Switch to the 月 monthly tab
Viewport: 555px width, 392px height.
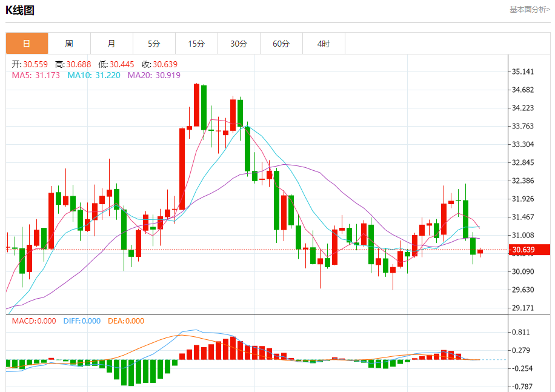click(112, 44)
